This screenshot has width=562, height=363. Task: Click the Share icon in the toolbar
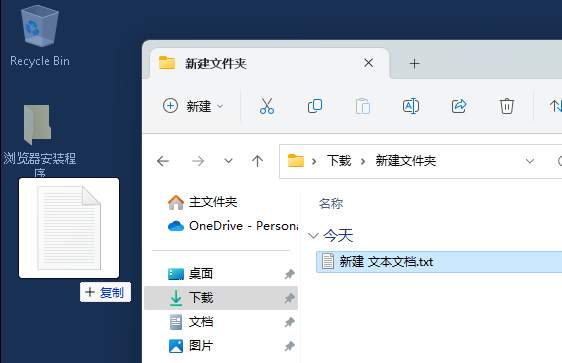pos(459,106)
